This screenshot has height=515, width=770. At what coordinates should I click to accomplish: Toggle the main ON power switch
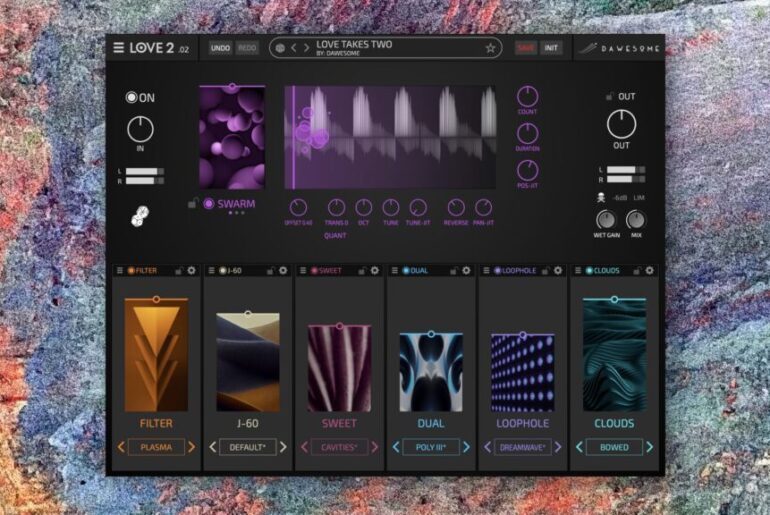[x=131, y=97]
